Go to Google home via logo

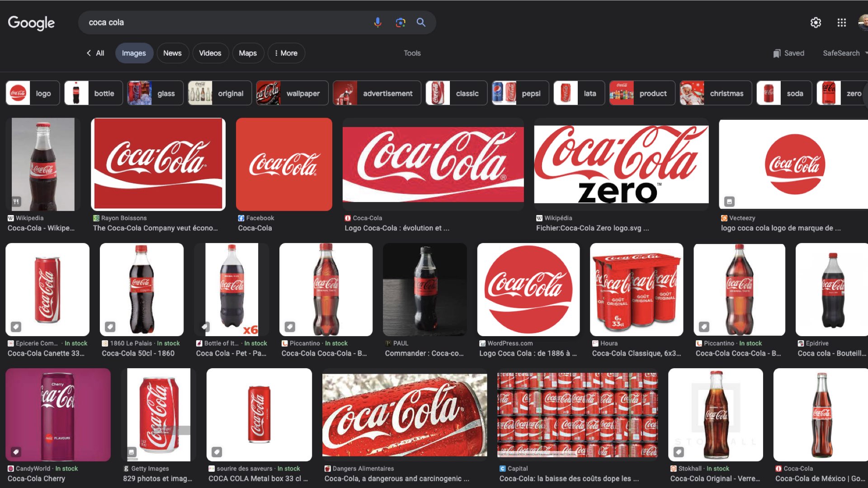coord(31,23)
